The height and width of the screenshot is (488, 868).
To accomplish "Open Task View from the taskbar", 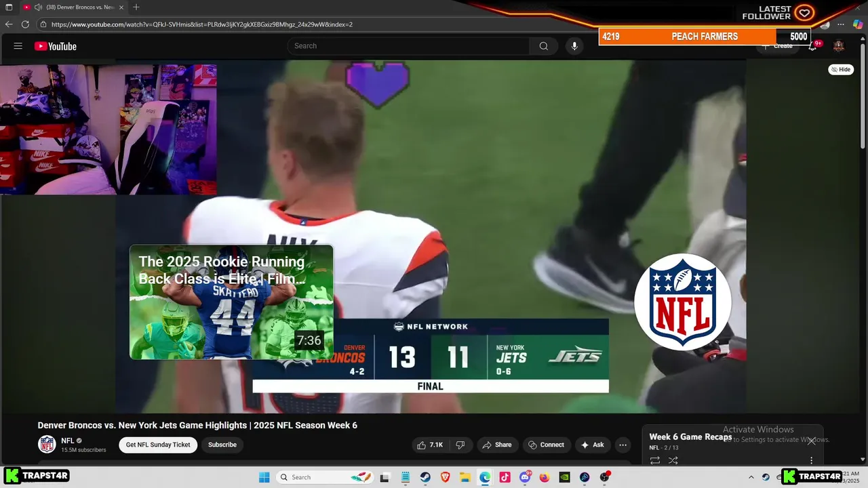I will tap(384, 477).
